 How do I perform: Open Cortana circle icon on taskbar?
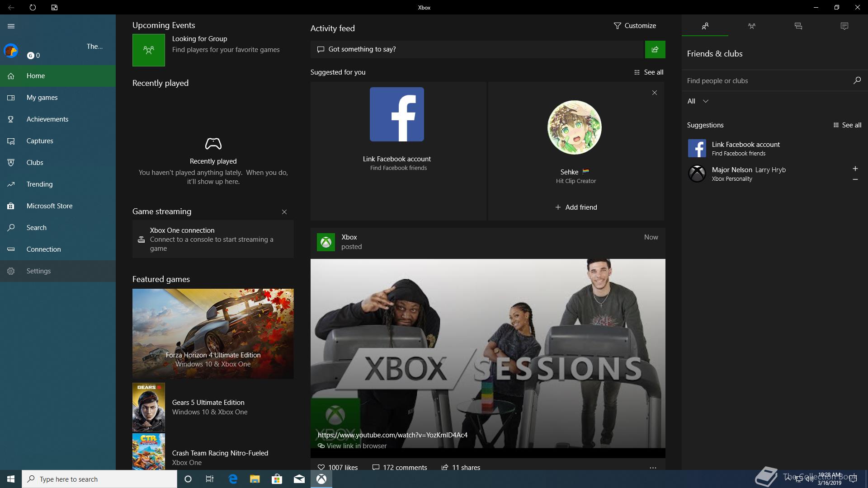tap(188, 479)
